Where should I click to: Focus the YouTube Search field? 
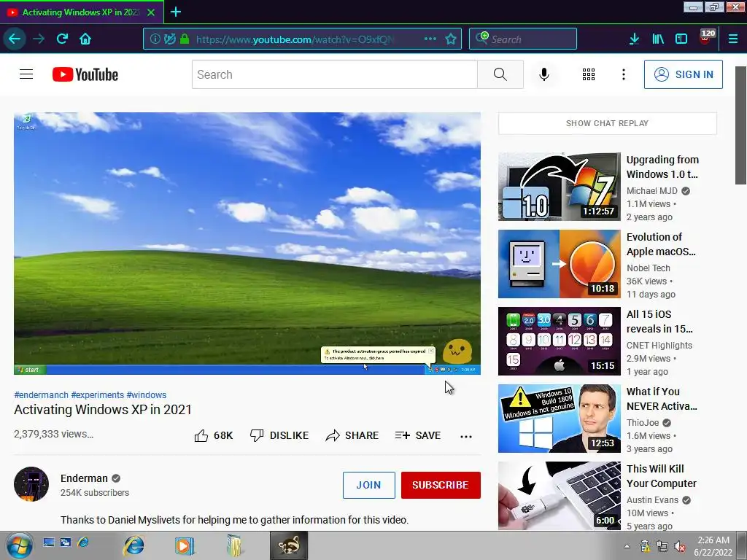(334, 74)
